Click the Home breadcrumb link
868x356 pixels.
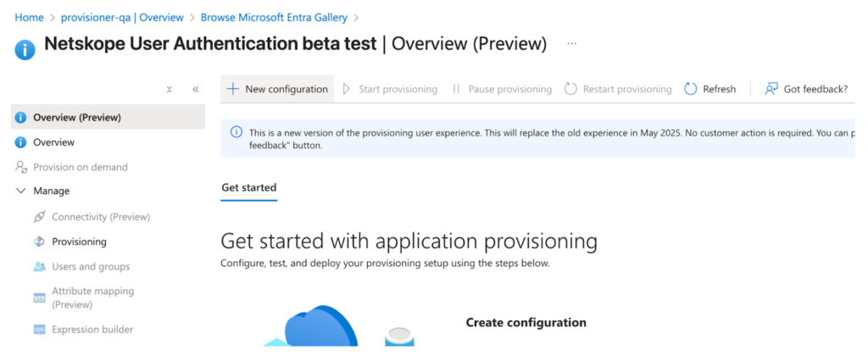[x=29, y=18]
